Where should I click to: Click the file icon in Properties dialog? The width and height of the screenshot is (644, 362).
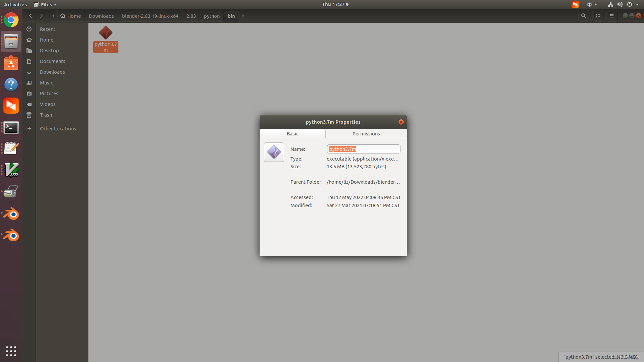tap(274, 152)
